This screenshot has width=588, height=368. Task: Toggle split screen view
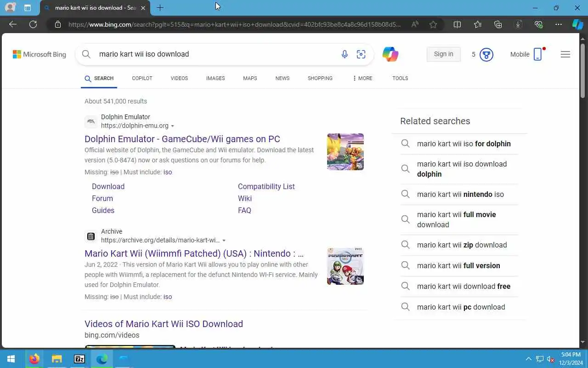(x=457, y=24)
